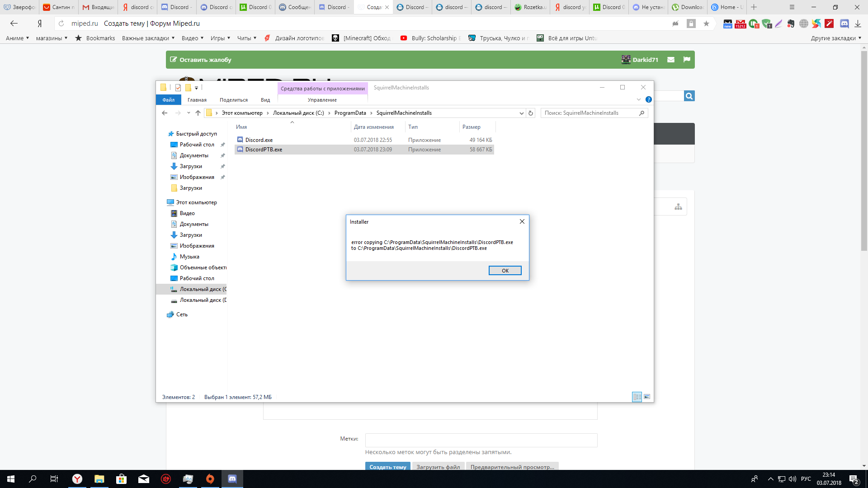The image size is (868, 488).
Task: Open quick access toolbar customize dropdown
Action: pos(197,88)
